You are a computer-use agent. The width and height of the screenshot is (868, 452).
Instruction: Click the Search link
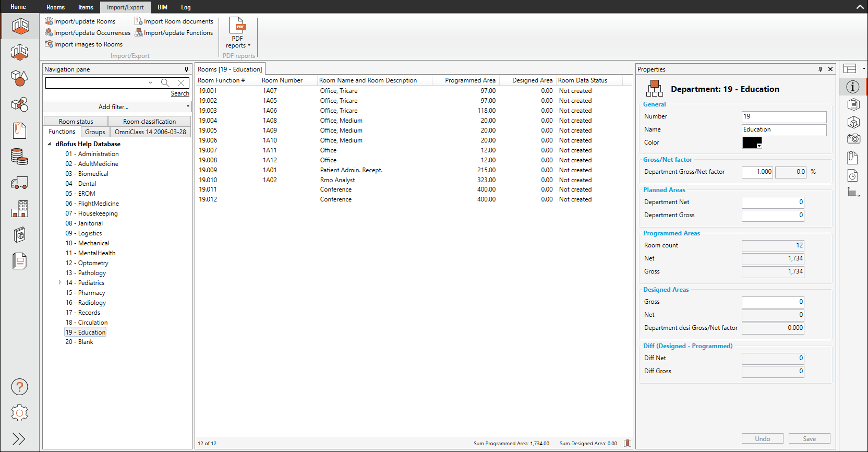[x=180, y=93]
